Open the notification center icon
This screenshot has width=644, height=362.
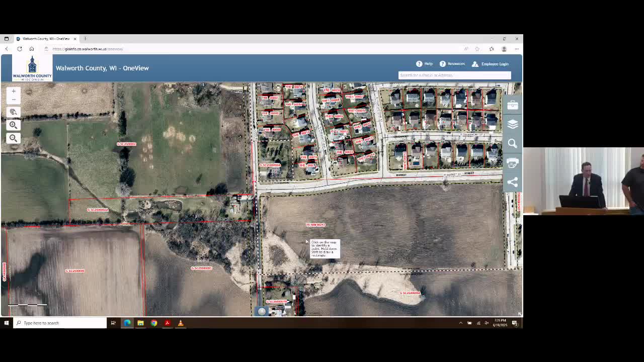click(515, 323)
